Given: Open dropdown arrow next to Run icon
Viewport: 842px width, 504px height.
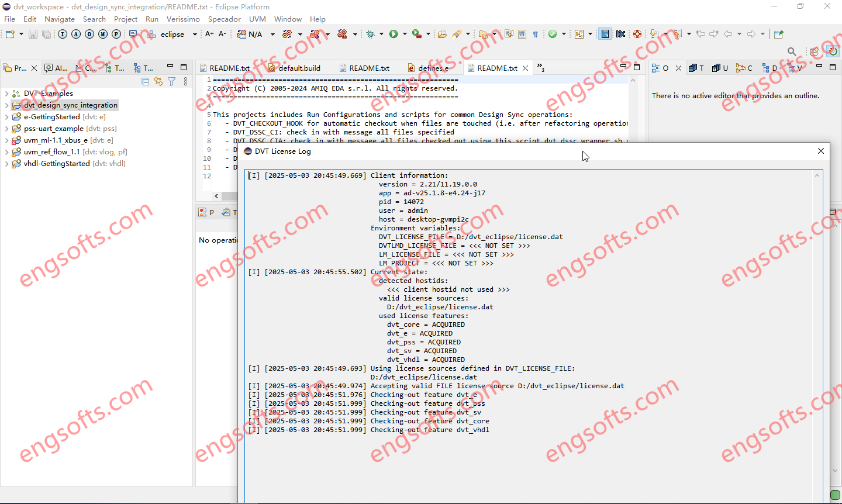Looking at the screenshot, I should coord(405,34).
